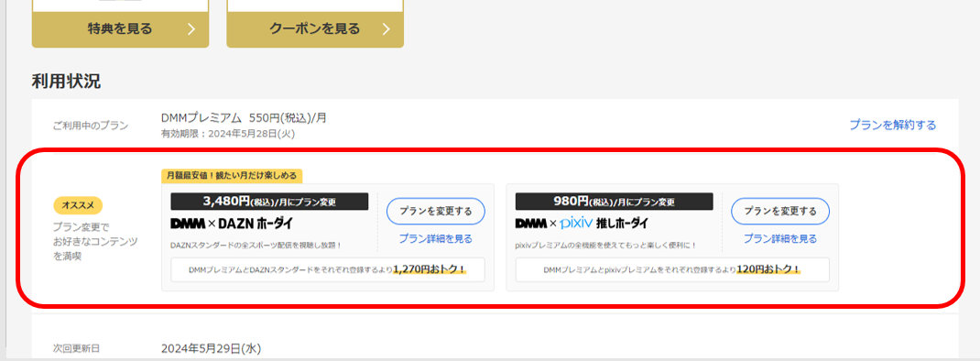980x361 pixels.
Task: Click the DMM×DAZN ホーダイ logo
Action: (x=231, y=224)
